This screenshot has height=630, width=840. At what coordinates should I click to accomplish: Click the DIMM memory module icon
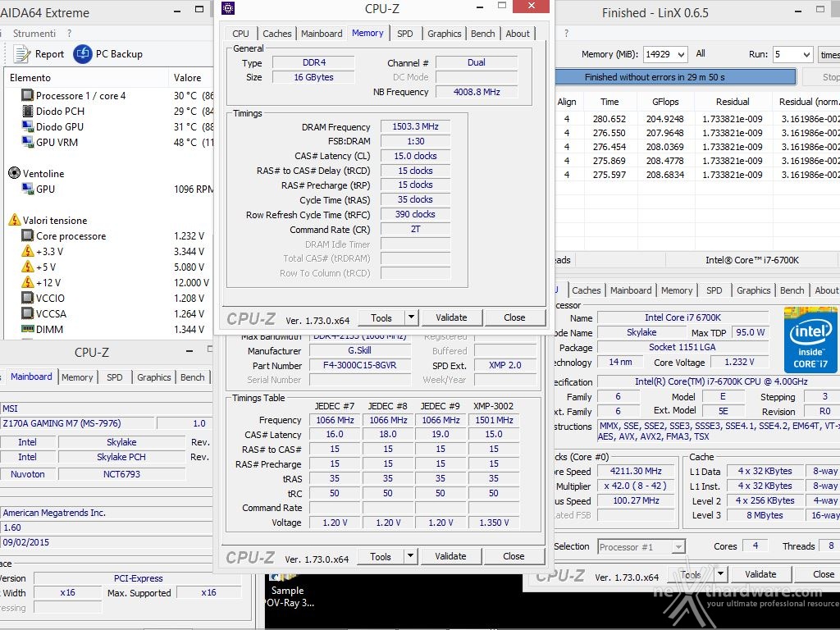click(27, 329)
